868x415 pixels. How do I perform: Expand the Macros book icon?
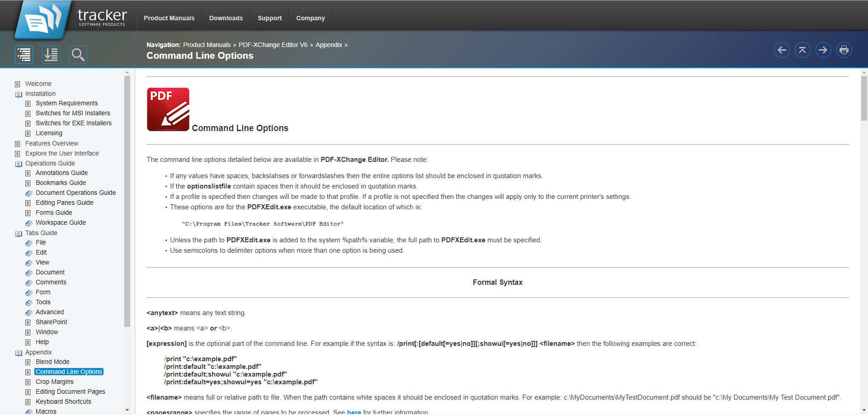coord(29,411)
